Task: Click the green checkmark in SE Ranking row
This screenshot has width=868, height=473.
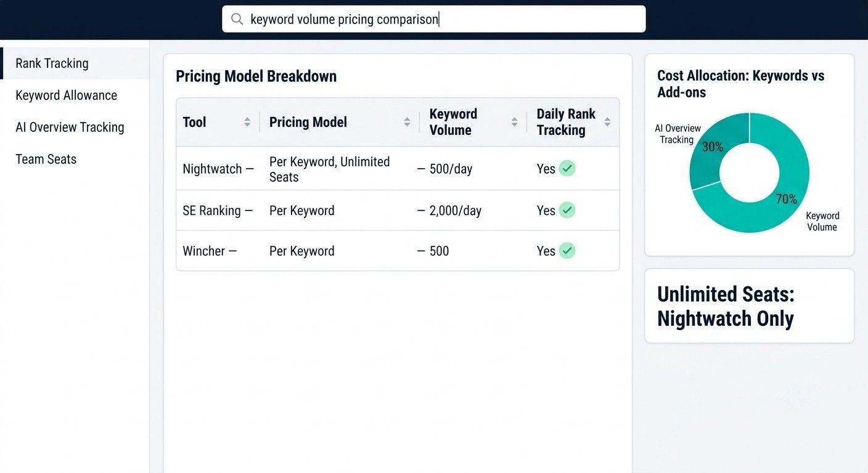Action: [567, 210]
